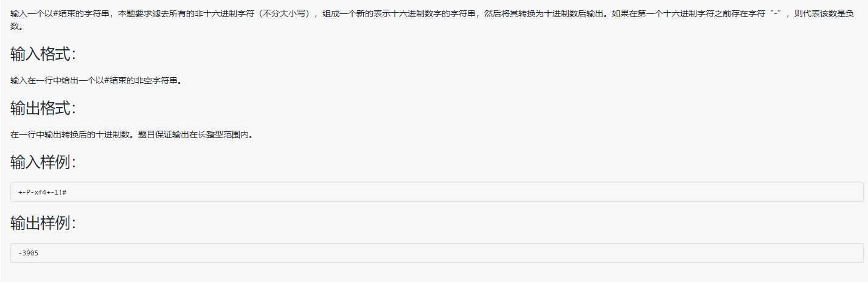Click the 输出格式 heading
868x284 pixels.
[x=43, y=108]
